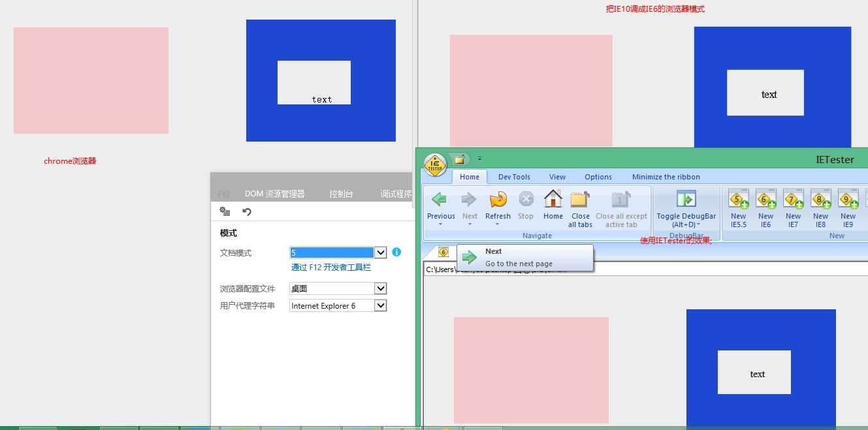The image size is (868, 430).
Task: Open a New IE5.5 tab
Action: click(739, 200)
